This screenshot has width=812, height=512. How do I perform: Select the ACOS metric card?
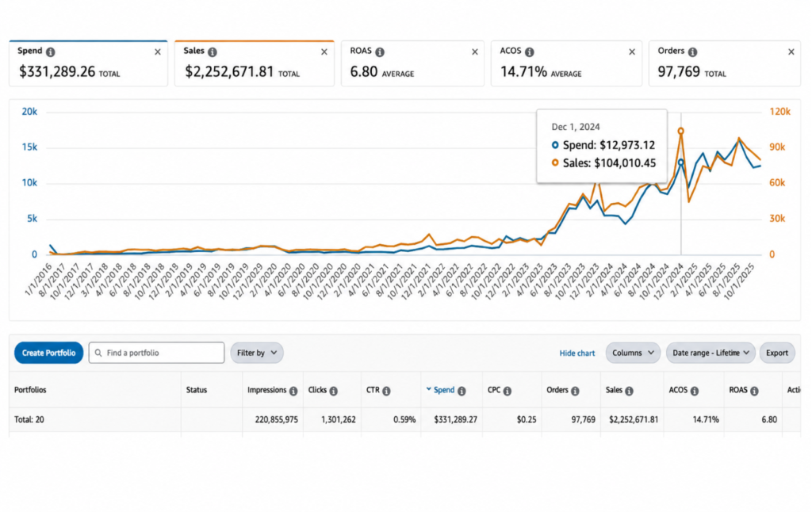tap(566, 63)
